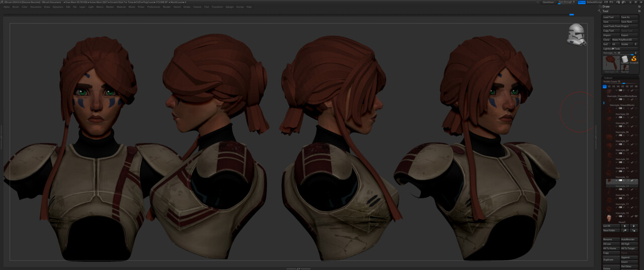The width and height of the screenshot is (644, 270).
Task: Select the Cylinder 3D primitive tool
Action: point(625,59)
